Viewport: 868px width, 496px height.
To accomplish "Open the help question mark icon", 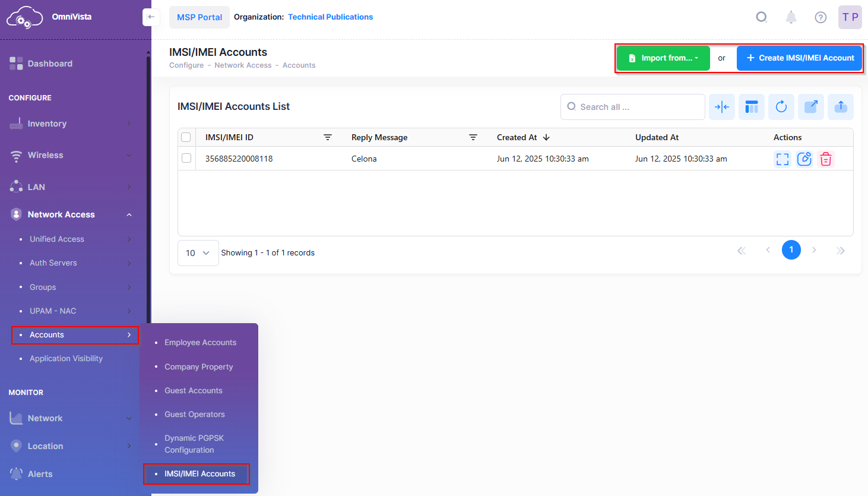I will [821, 17].
